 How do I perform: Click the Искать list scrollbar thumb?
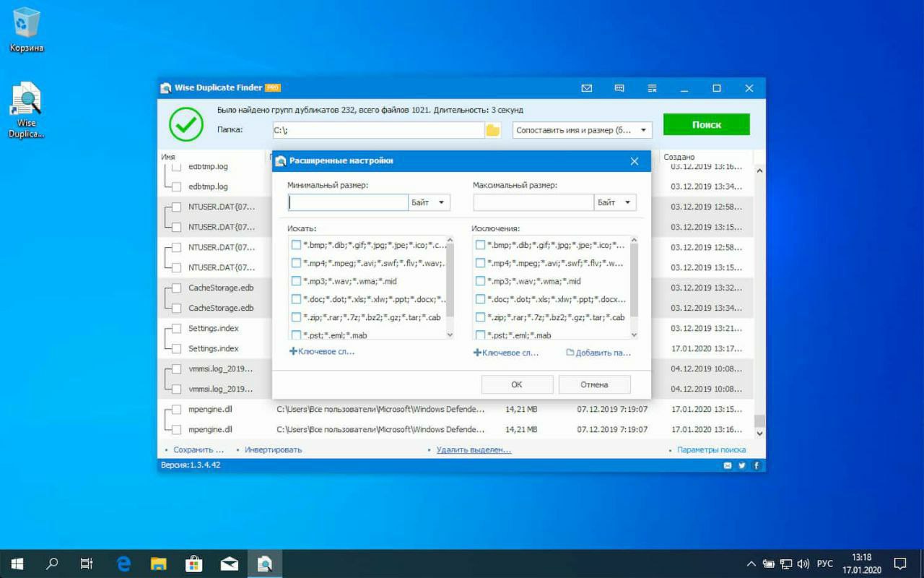[450, 280]
